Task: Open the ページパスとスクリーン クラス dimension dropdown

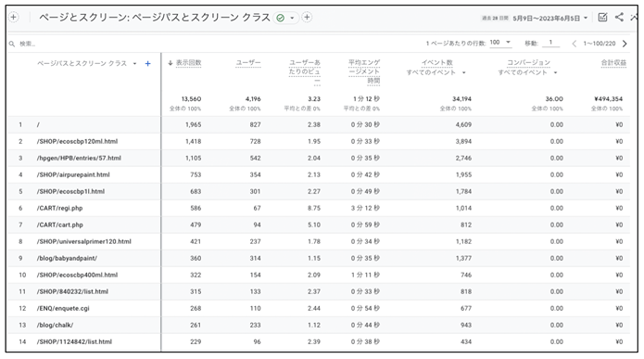Action: pyautogui.click(x=87, y=63)
